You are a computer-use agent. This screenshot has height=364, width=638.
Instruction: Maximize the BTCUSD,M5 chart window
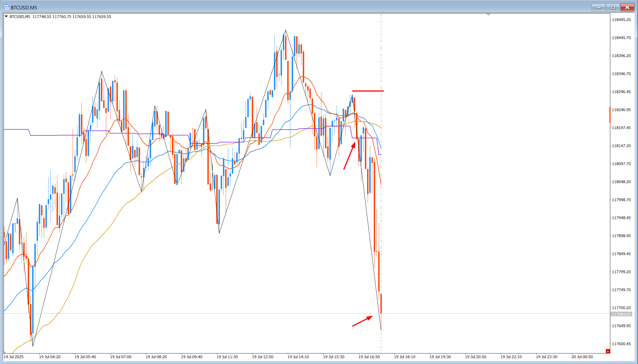point(613,7)
